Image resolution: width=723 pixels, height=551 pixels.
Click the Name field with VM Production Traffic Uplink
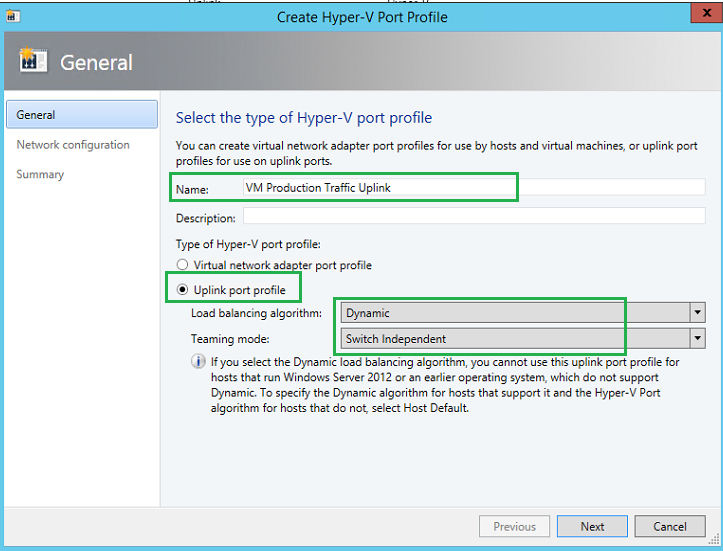pos(474,187)
